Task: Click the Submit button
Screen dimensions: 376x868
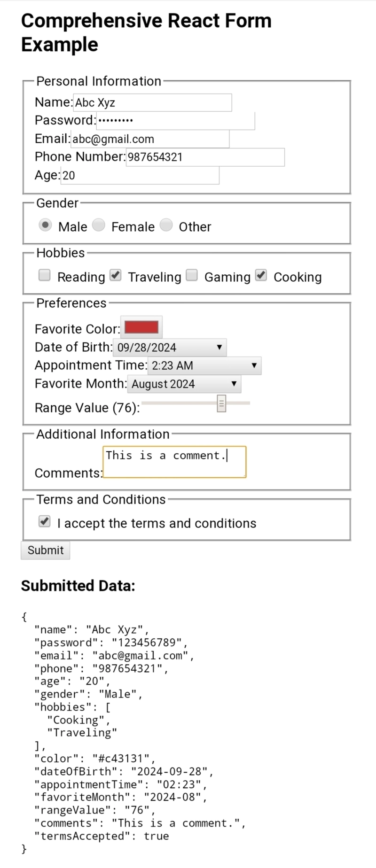Action: 46,550
